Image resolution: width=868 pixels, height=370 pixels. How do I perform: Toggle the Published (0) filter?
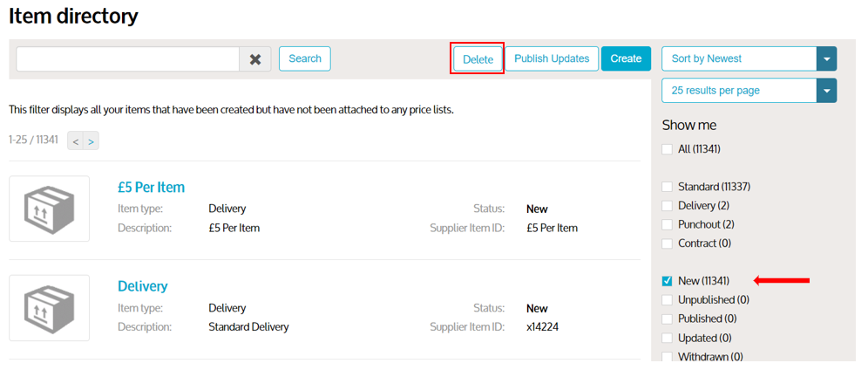[x=668, y=319]
